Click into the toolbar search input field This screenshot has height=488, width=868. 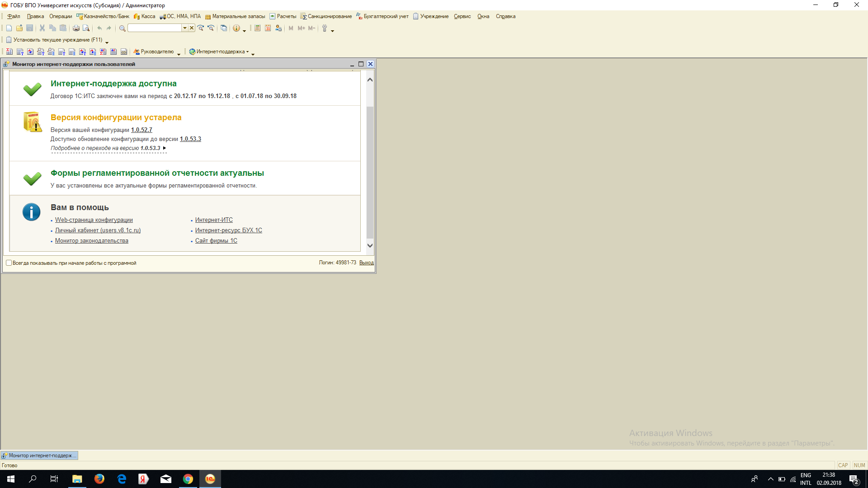(x=155, y=28)
